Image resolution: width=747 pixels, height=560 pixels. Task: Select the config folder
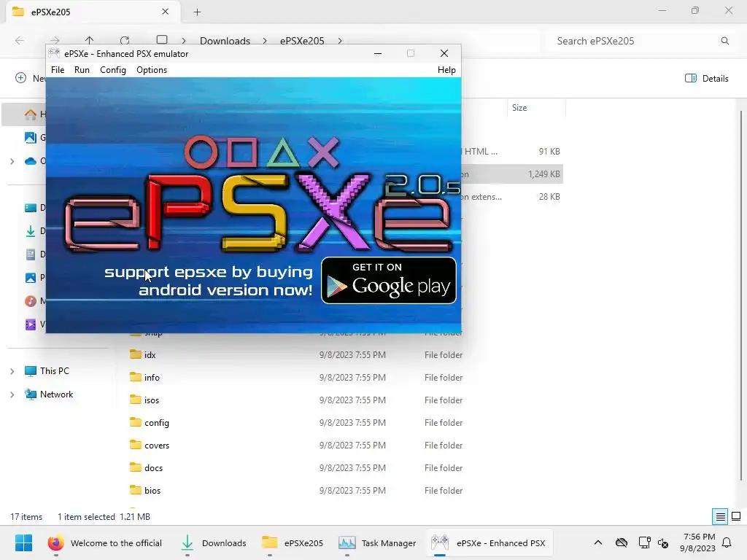156,423
